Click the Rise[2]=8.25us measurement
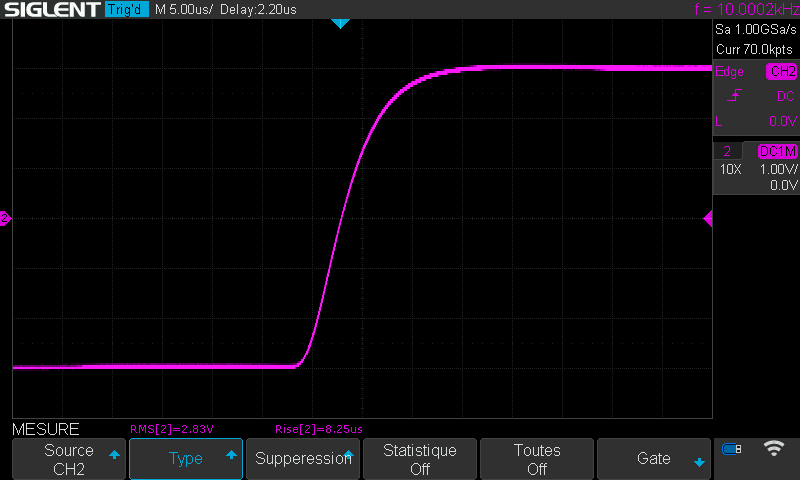The width and height of the screenshot is (800, 480). click(x=319, y=430)
